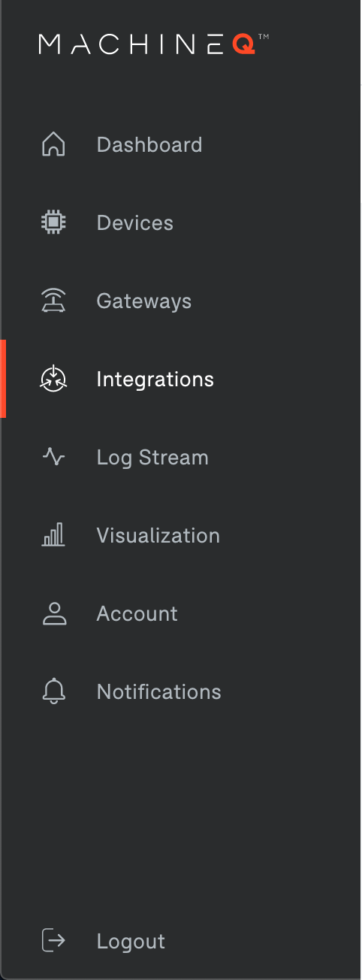
Task: Open Visualization from sidebar
Action: (x=158, y=535)
